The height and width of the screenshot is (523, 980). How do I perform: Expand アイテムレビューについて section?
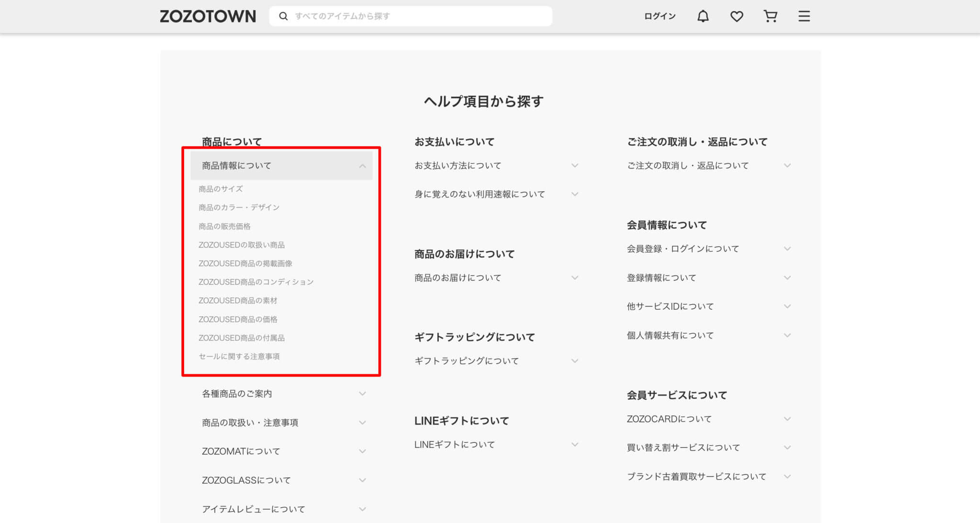click(x=281, y=509)
